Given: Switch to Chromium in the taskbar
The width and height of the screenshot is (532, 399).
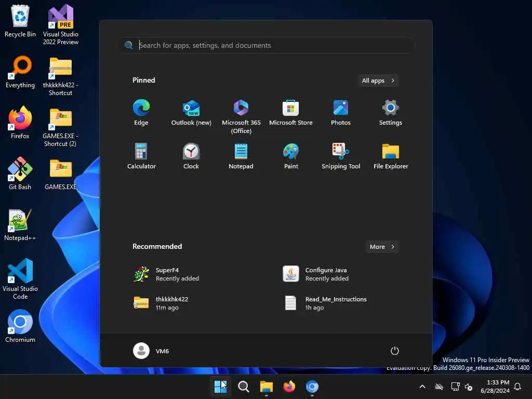Looking at the screenshot, I should [x=312, y=387].
